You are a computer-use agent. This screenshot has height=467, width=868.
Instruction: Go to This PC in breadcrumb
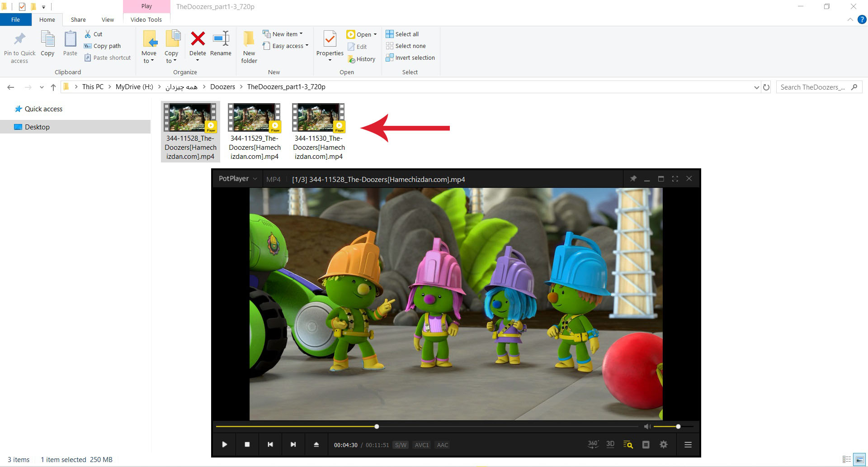click(93, 87)
